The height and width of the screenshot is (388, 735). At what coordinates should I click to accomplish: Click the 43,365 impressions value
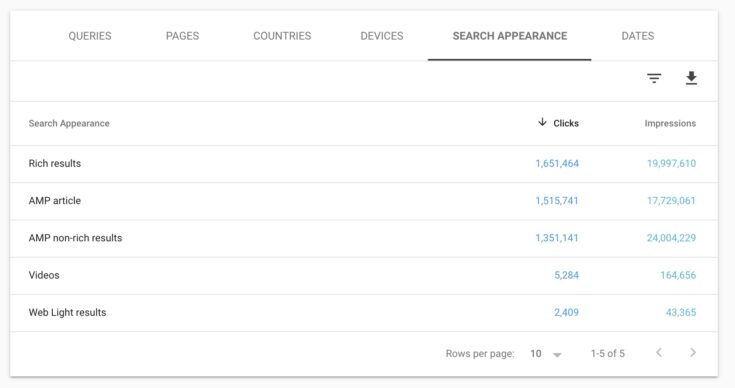click(x=681, y=313)
